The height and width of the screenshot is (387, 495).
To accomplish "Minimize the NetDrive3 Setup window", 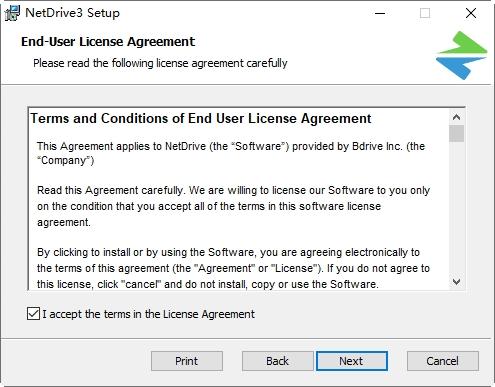I will [380, 13].
